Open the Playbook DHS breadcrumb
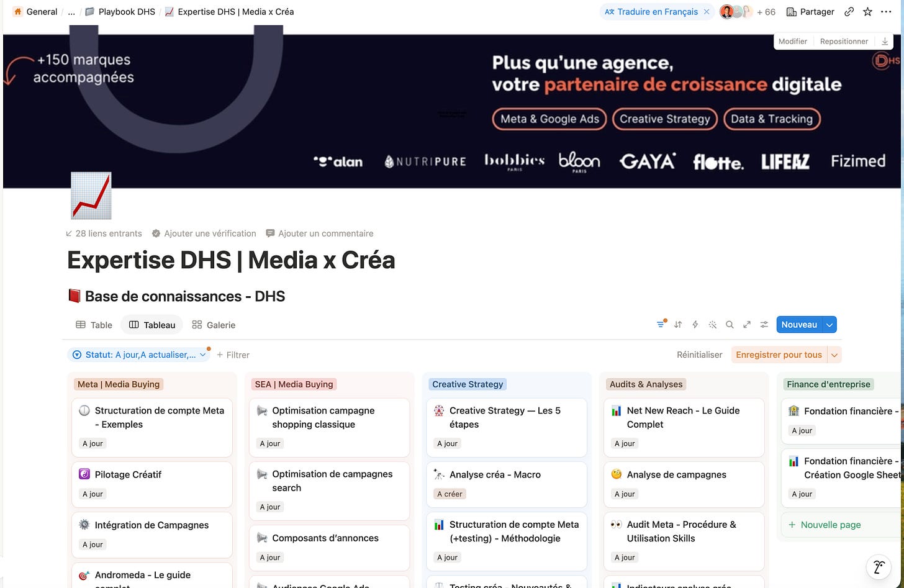Screen dimensions: 904x588 point(120,12)
